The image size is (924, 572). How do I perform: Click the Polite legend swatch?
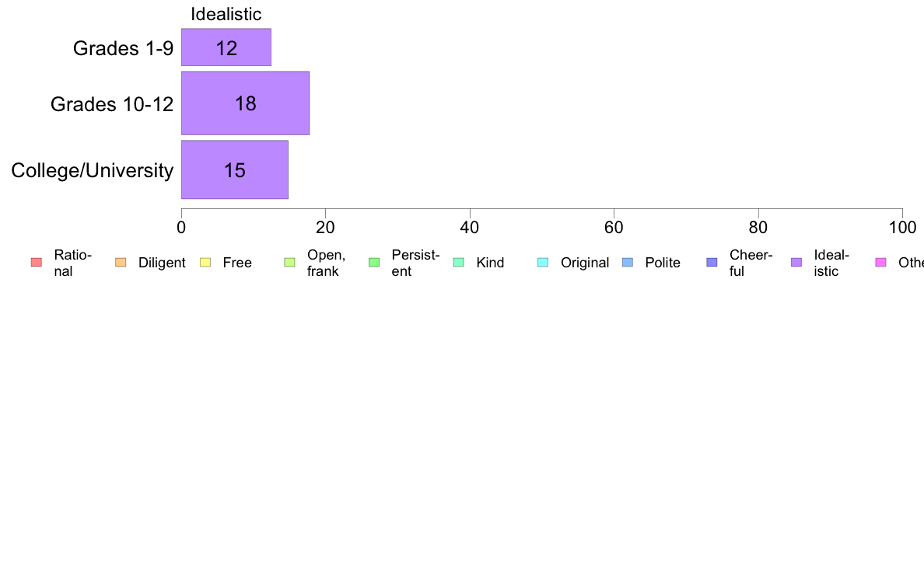pos(628,263)
